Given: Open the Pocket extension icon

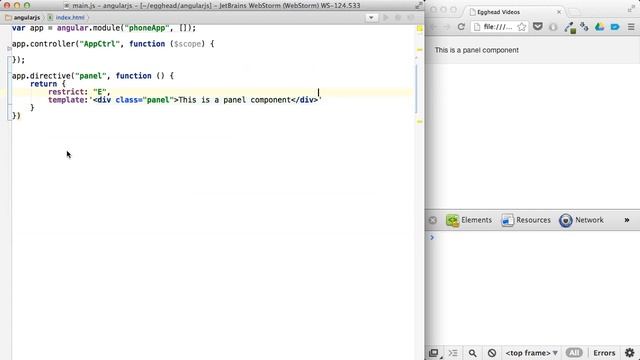Looking at the screenshot, I should (538, 27).
